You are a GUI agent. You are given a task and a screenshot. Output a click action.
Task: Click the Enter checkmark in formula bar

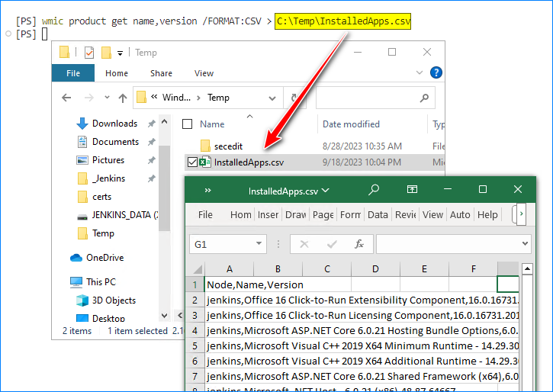(332, 244)
